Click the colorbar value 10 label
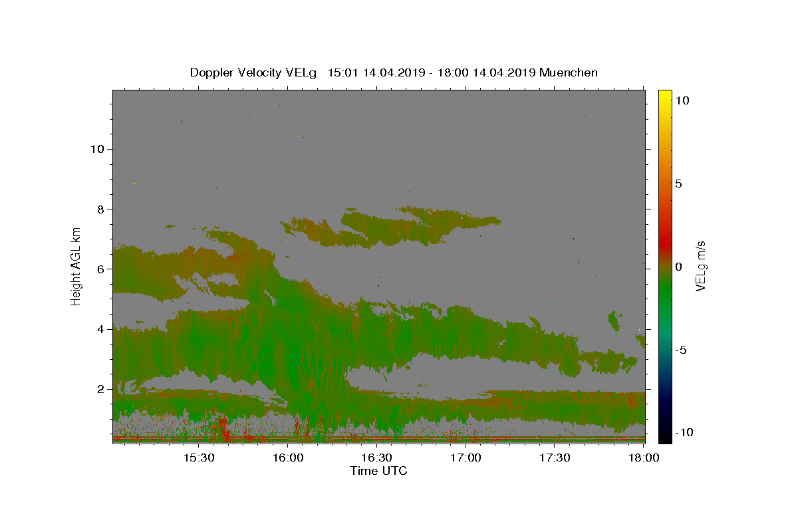Screen dimensions: 798x532 pyautogui.click(x=682, y=100)
